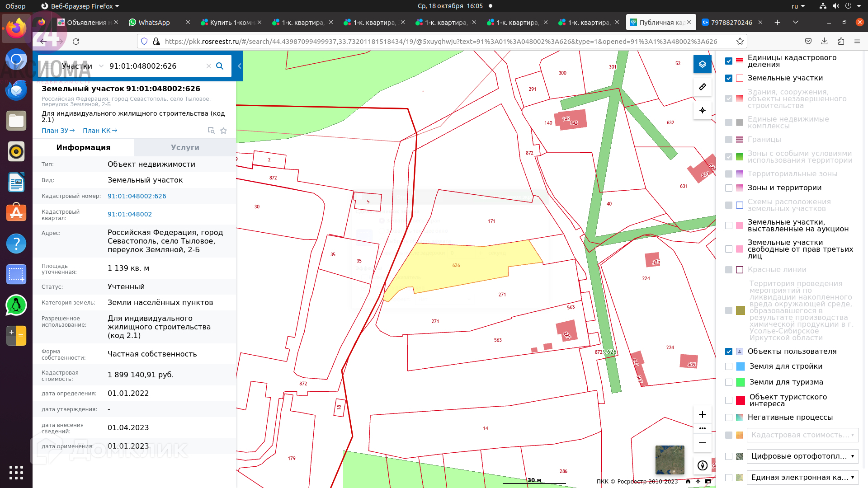Open cadastral quarter 91:01:048002 link

(130, 214)
